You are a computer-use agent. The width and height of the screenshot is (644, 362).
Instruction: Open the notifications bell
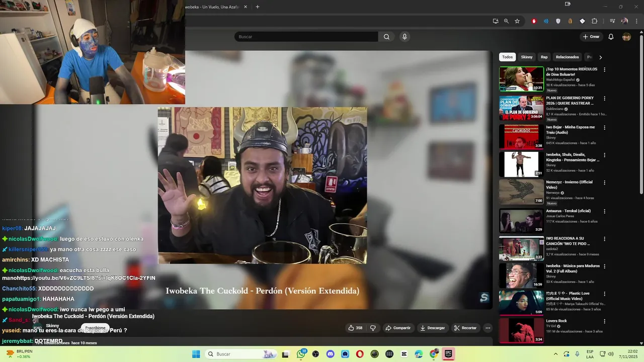(611, 37)
